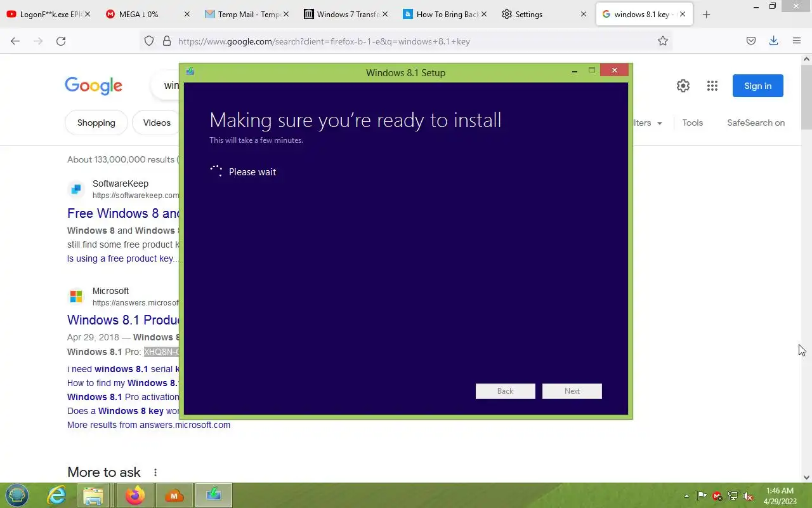
Task: Click Back in Windows 8.1 Setup
Action: pyautogui.click(x=506, y=391)
